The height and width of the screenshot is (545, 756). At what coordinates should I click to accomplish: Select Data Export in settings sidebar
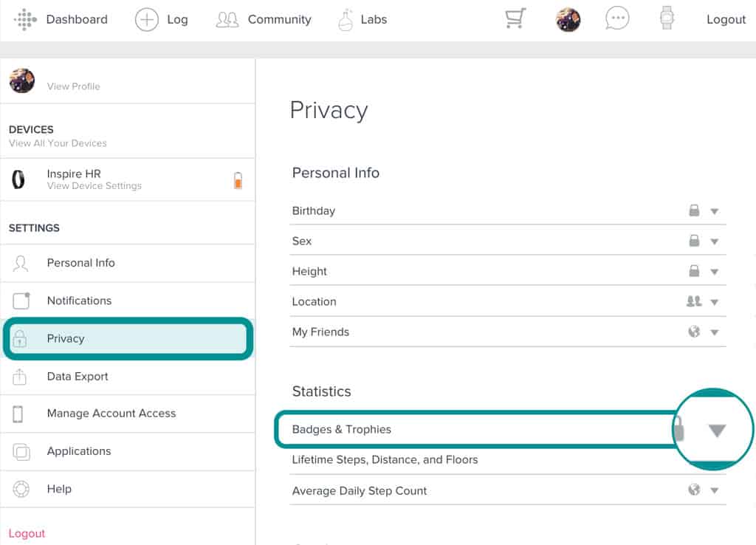78,376
